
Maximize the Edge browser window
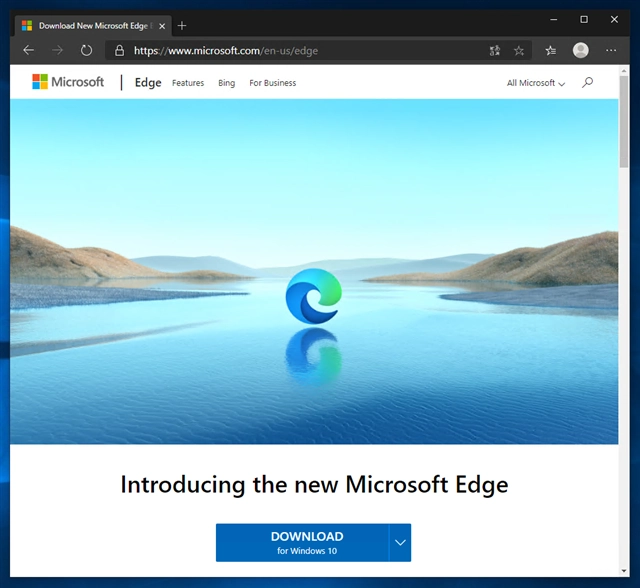click(584, 19)
